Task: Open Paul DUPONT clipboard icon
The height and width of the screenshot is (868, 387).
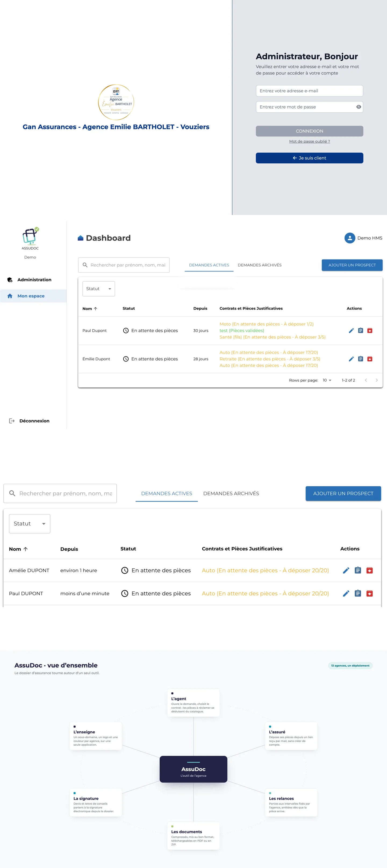Action: coord(358,593)
